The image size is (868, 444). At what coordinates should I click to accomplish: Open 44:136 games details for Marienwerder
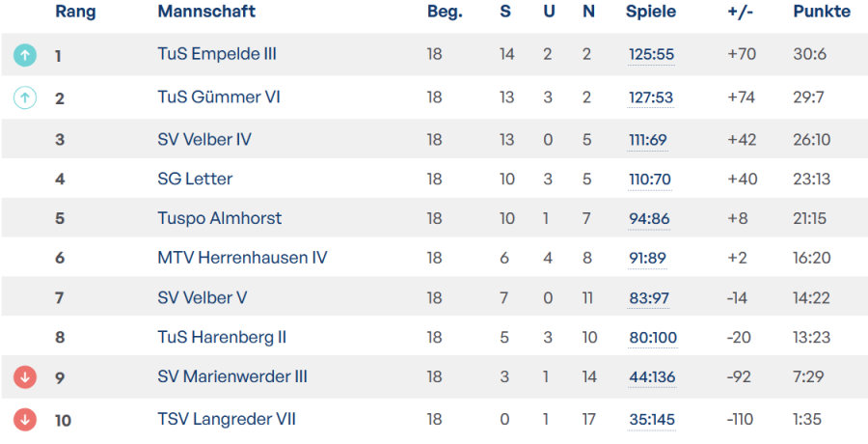[x=652, y=377]
